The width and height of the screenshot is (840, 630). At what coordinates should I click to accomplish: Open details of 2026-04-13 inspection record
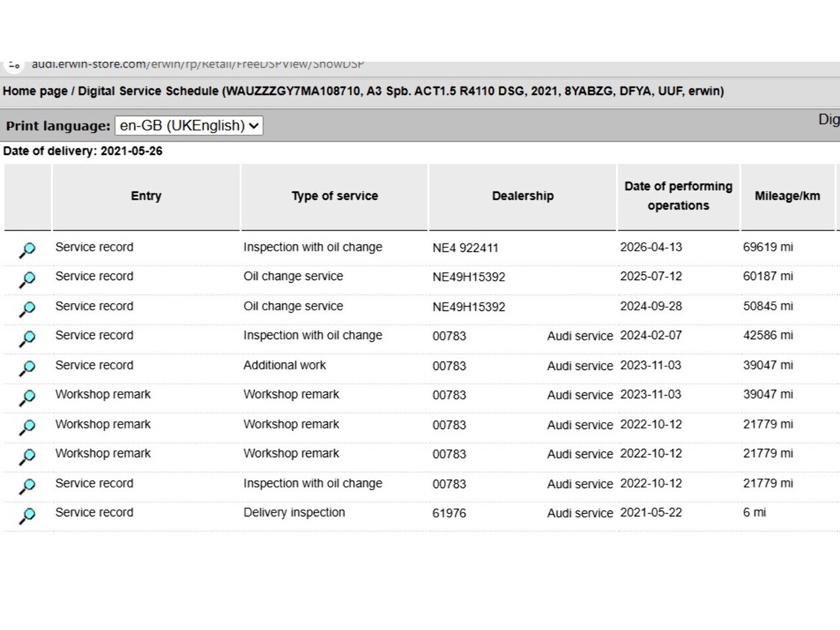tap(27, 250)
